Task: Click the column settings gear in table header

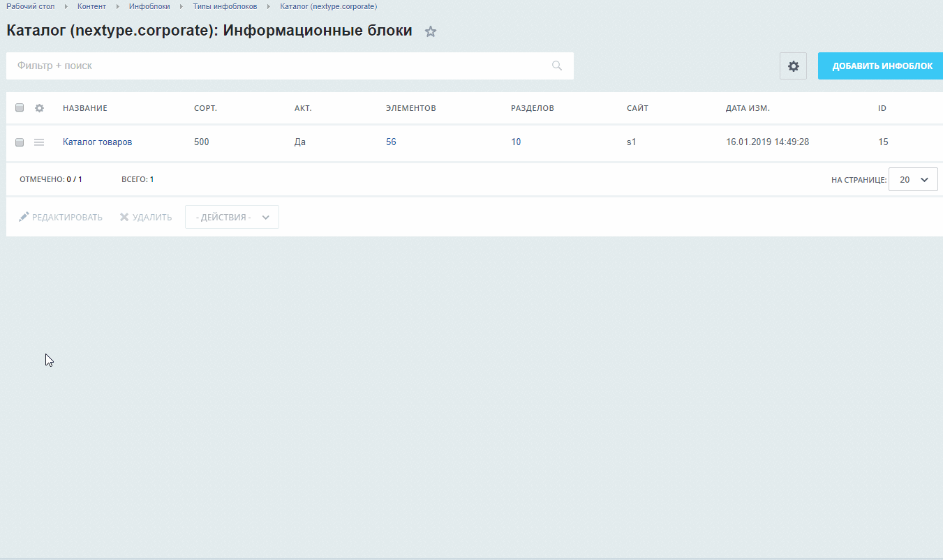Action: 40,108
